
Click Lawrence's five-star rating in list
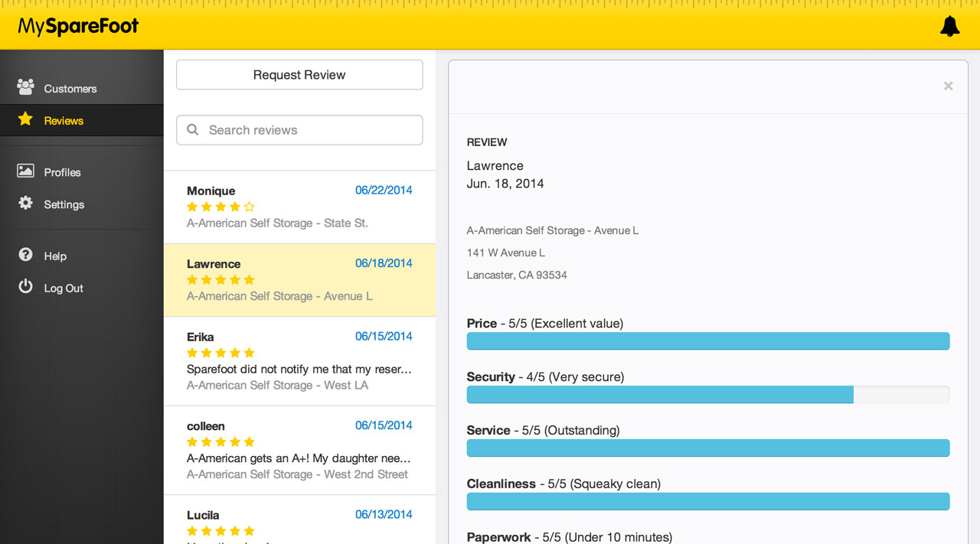[220, 280]
